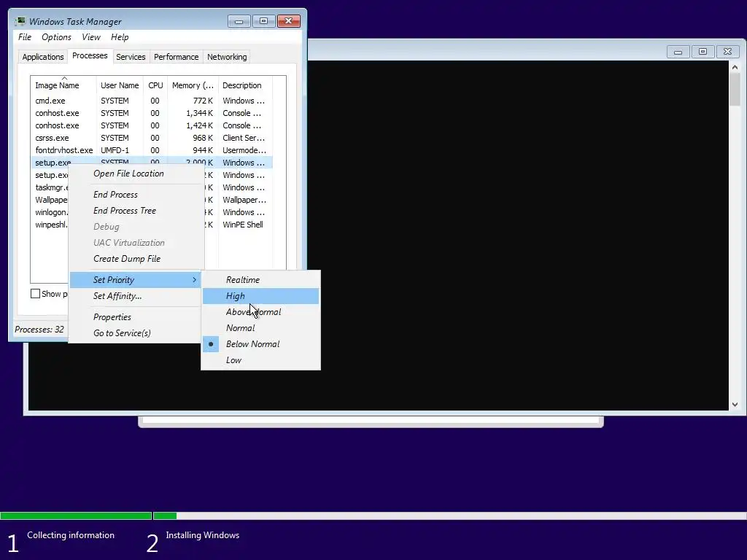Click the WinPE Shell description

coord(243,225)
